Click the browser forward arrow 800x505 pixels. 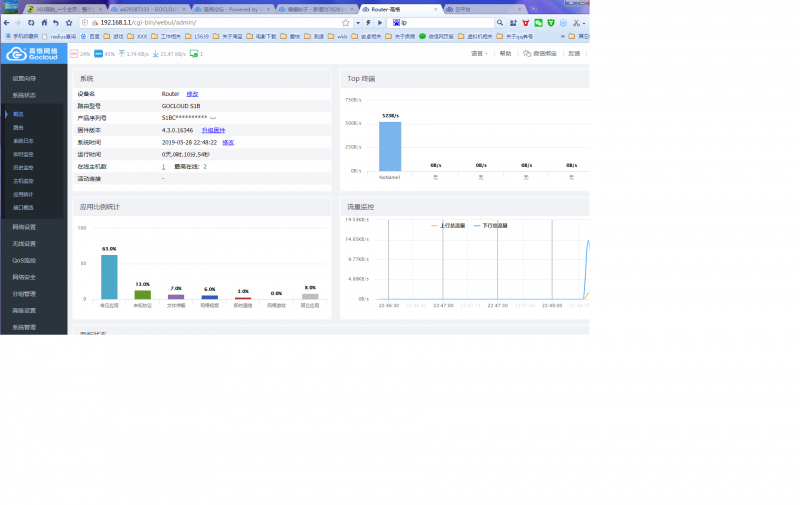click(x=17, y=22)
